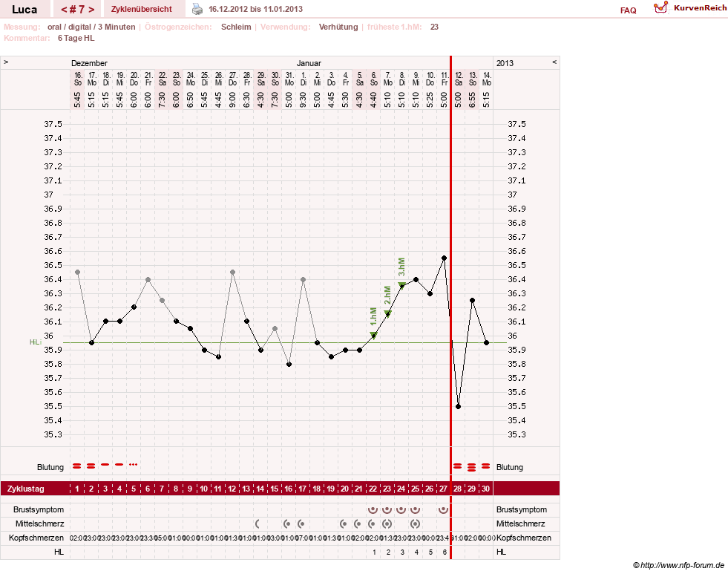Click the Kopfschmerzen value 05:00 on day 7
Viewport: 728px width, 574px height.
point(162,538)
